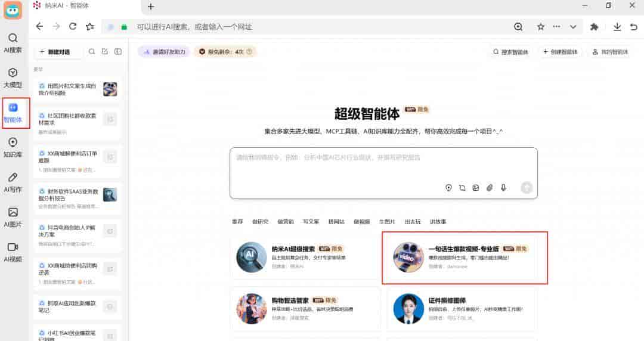Open 大模型 in the left sidebar

[13, 78]
